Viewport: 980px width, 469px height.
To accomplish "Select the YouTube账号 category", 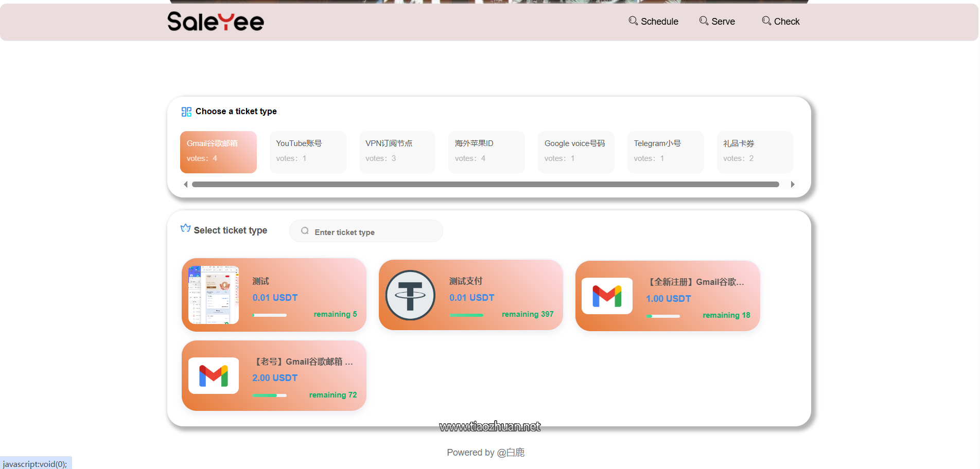I will 308,152.
